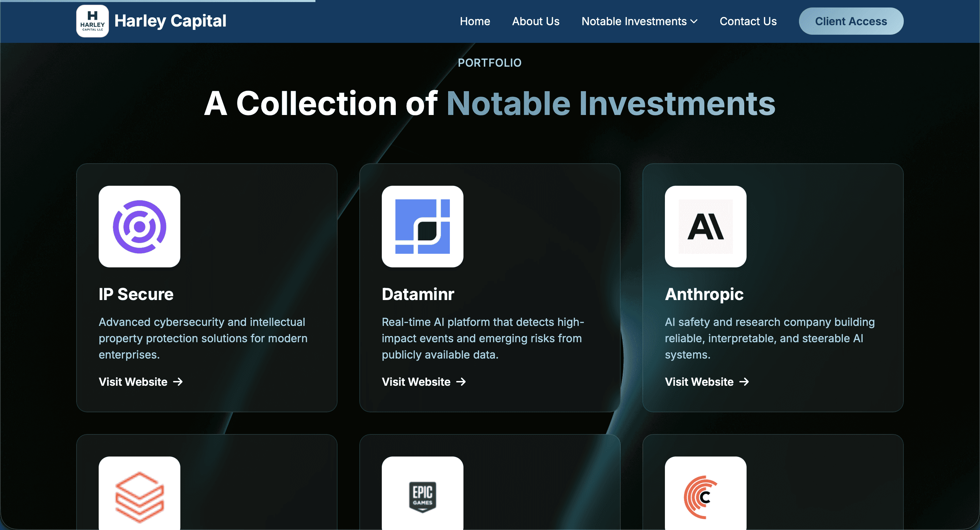Go to the Home menu item
The image size is (980, 530).
[x=475, y=21]
